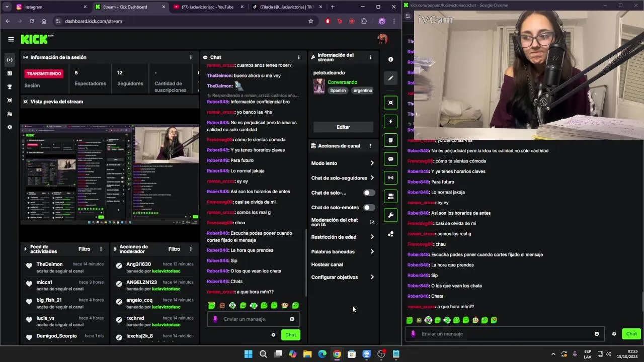
Task: Click green Chat send button in popout window
Action: pyautogui.click(x=631, y=334)
